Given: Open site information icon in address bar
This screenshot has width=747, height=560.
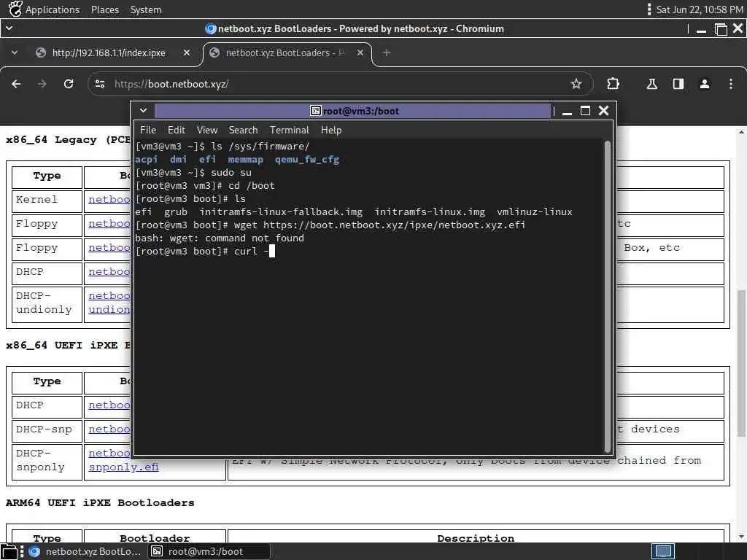Looking at the screenshot, I should (100, 84).
